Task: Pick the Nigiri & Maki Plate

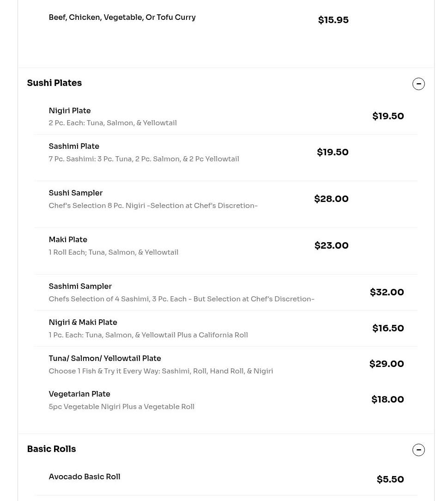Action: (83, 323)
